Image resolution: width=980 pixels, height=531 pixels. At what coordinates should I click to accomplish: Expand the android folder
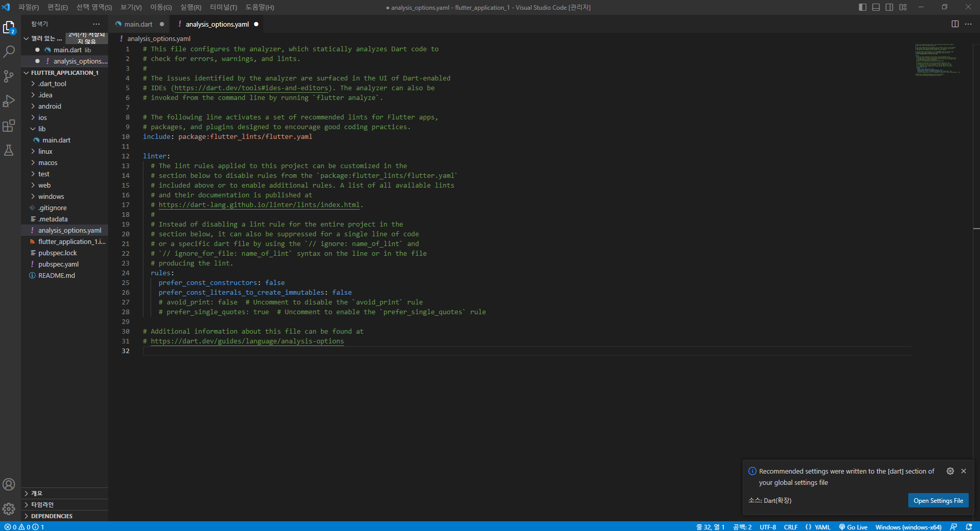coord(49,106)
